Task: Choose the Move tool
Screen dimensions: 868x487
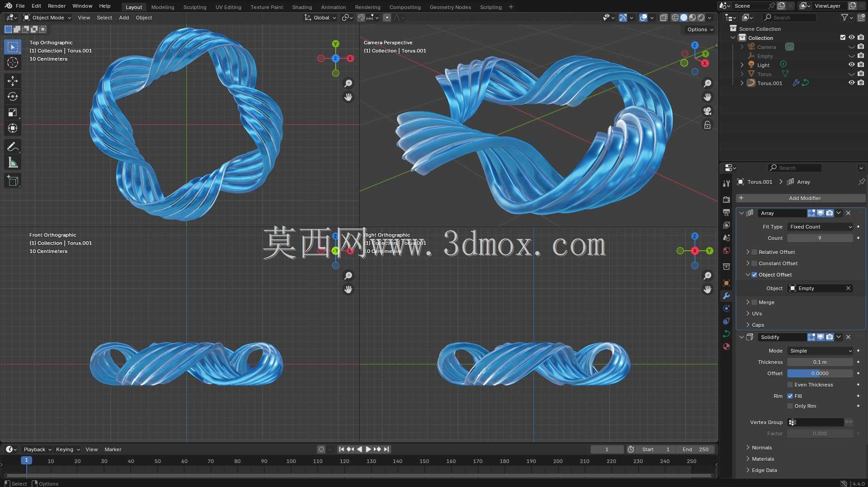Action: coord(13,81)
